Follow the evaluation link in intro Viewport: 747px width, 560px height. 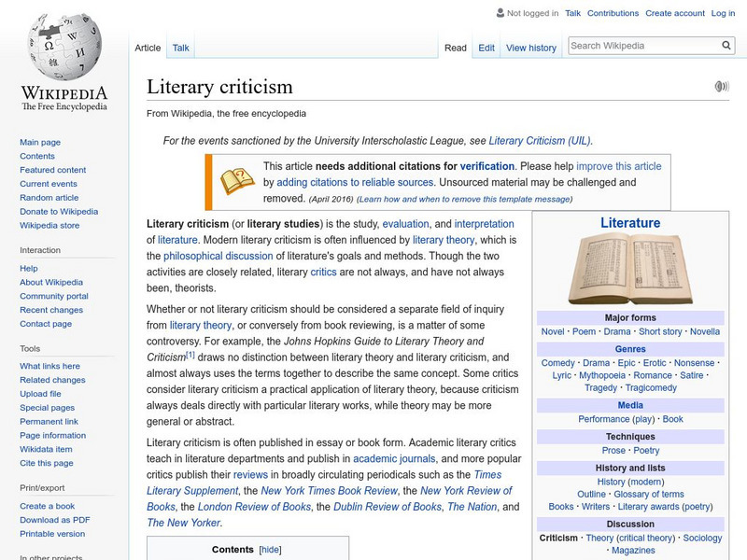(x=405, y=224)
